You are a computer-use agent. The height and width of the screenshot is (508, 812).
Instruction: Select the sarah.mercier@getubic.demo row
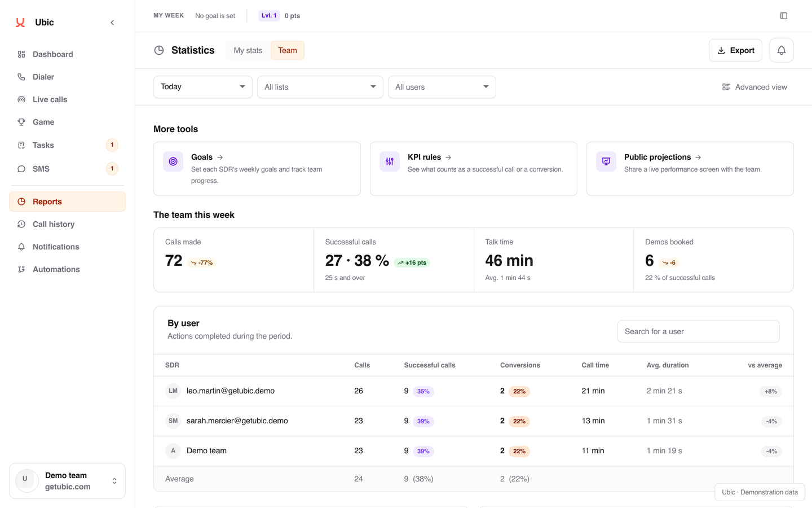pyautogui.click(x=474, y=421)
